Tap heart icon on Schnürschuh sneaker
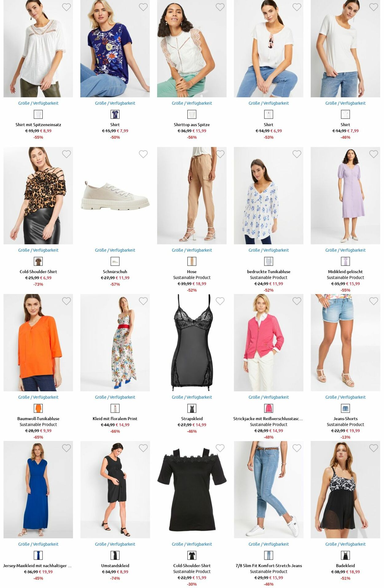384x588 pixels. coord(143,154)
